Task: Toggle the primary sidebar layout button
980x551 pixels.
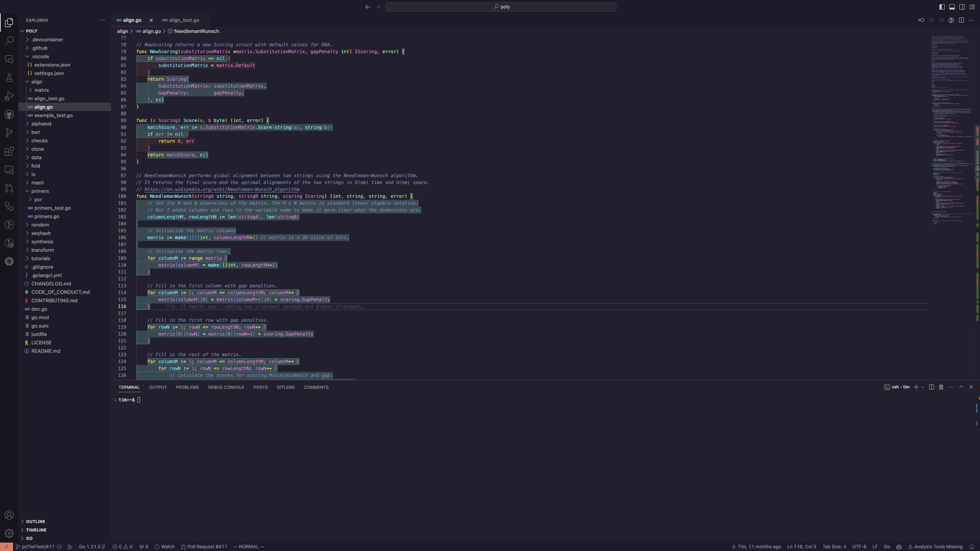Action: click(x=942, y=7)
